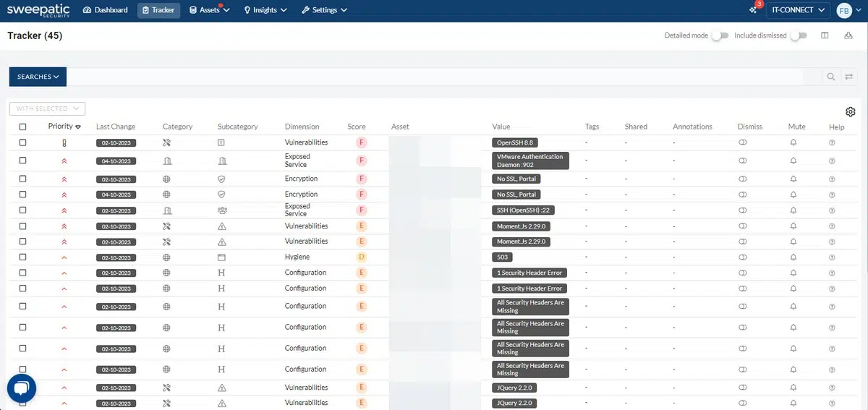The height and width of the screenshot is (410, 868).
Task: Turn on Include dismissed toggle
Action: 798,35
